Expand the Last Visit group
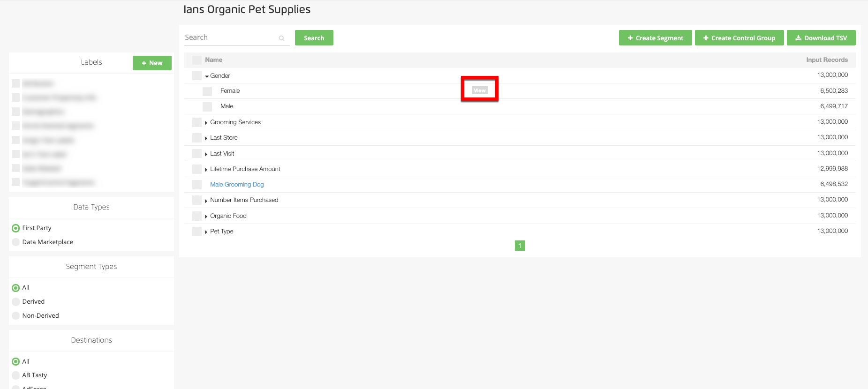868x389 pixels. pos(206,154)
